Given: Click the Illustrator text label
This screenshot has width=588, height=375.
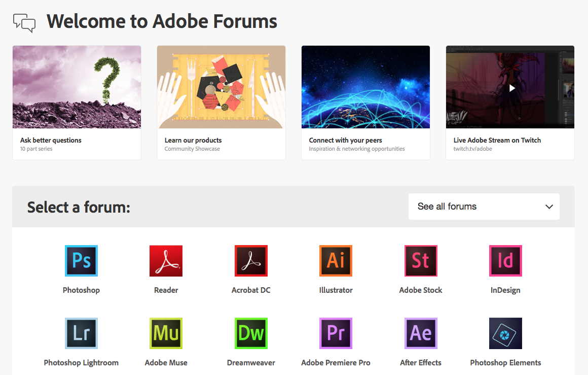Looking at the screenshot, I should pyautogui.click(x=336, y=290).
